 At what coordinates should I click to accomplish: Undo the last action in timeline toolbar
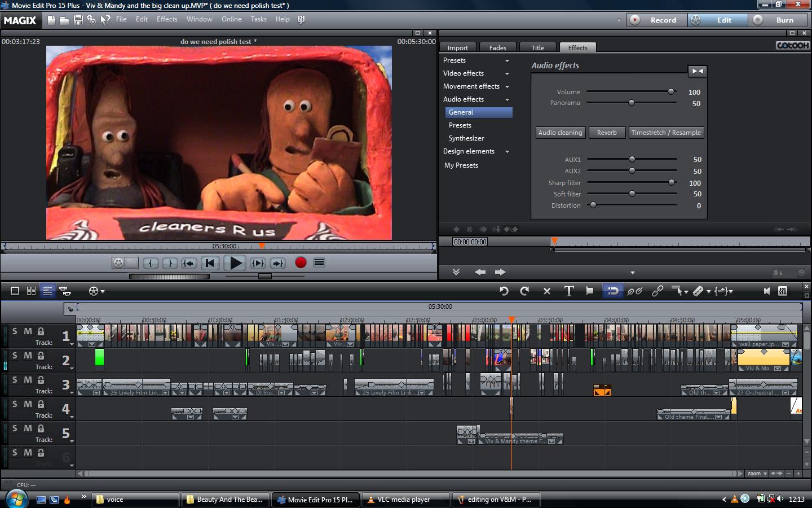pos(504,291)
